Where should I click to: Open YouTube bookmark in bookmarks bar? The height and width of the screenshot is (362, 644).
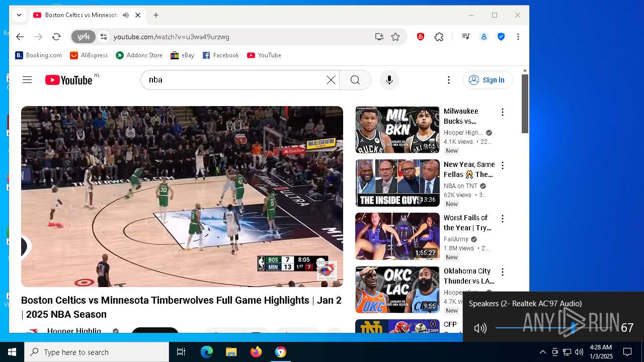click(x=264, y=55)
